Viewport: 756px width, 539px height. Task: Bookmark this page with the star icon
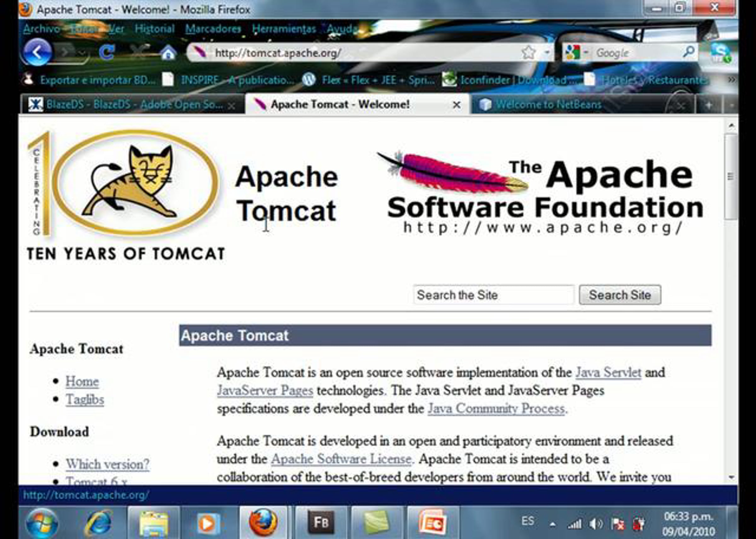[x=528, y=52]
